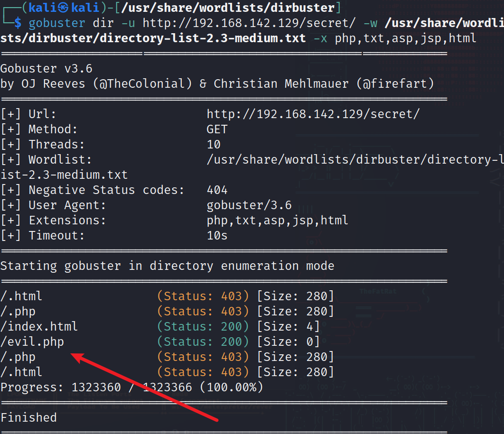Click 'Starting gobuster in directory enumeration mode' line
This screenshot has height=434, width=504.
[167, 266]
